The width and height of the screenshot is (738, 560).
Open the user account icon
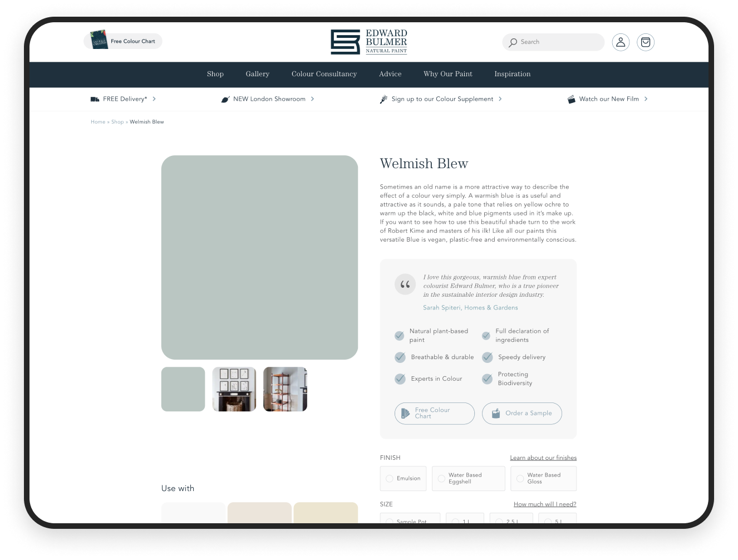pyautogui.click(x=621, y=42)
